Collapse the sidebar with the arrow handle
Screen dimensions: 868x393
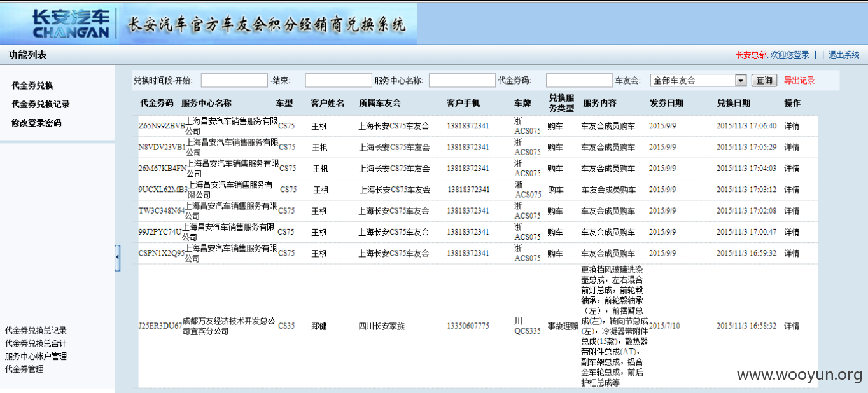coord(117,258)
